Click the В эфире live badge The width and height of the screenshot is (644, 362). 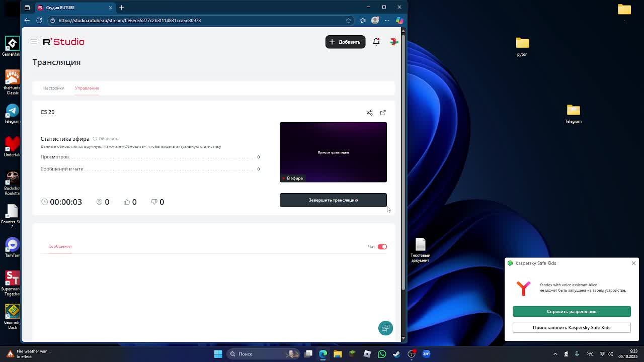pyautogui.click(x=293, y=178)
